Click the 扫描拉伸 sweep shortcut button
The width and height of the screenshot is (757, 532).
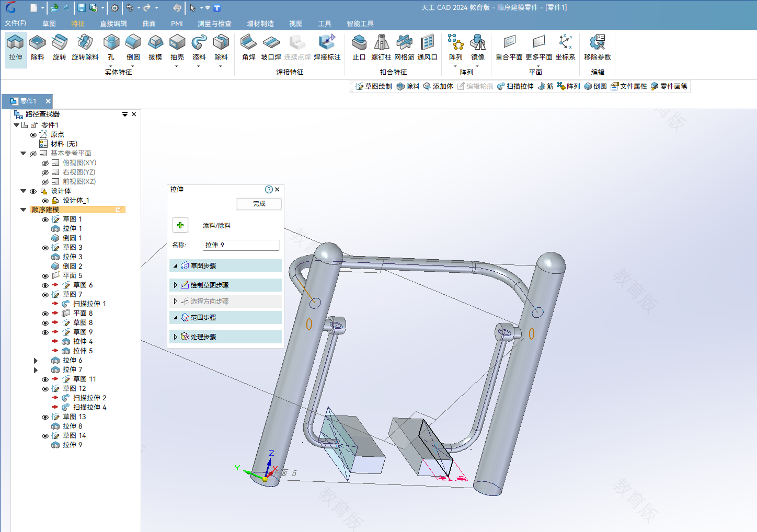pos(515,86)
